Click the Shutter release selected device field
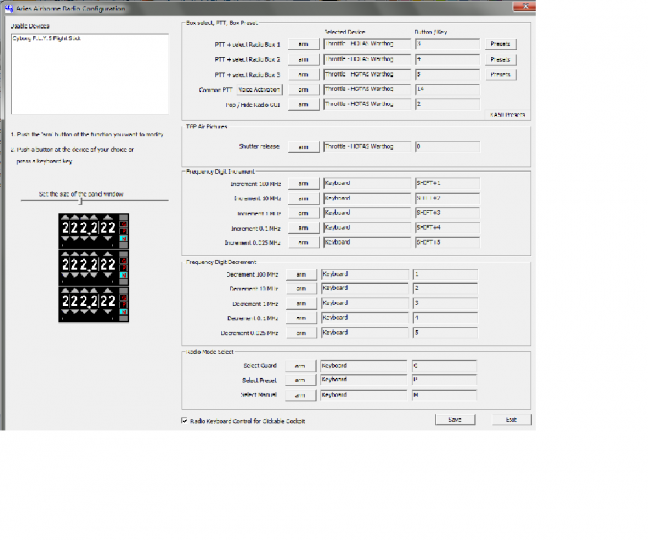The height and width of the screenshot is (540, 648). pyautogui.click(x=364, y=147)
